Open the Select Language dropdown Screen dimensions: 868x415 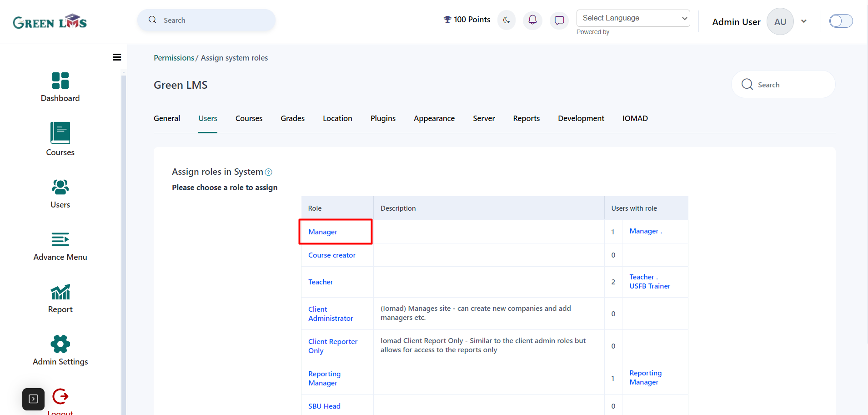pos(633,18)
